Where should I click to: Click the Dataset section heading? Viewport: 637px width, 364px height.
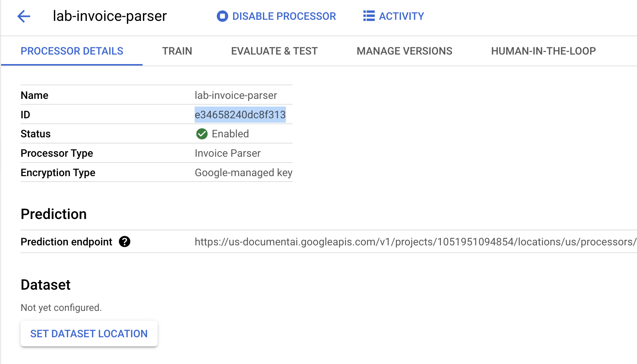45,285
